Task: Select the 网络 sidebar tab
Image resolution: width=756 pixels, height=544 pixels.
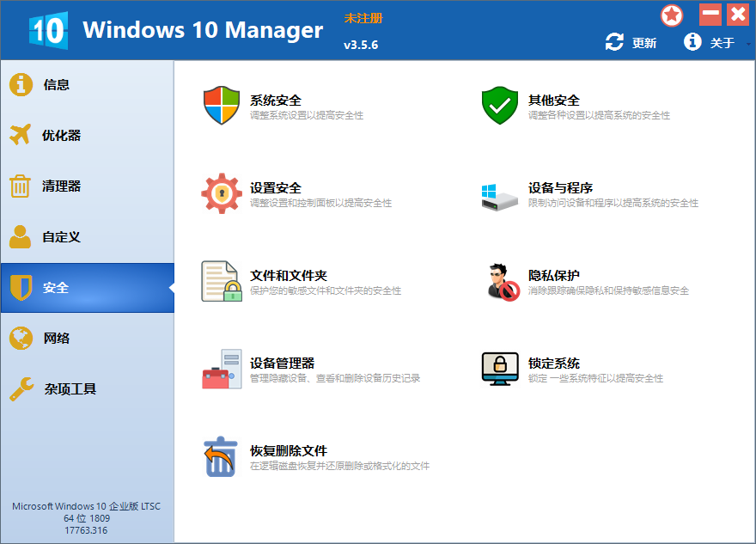Action: [x=57, y=339]
